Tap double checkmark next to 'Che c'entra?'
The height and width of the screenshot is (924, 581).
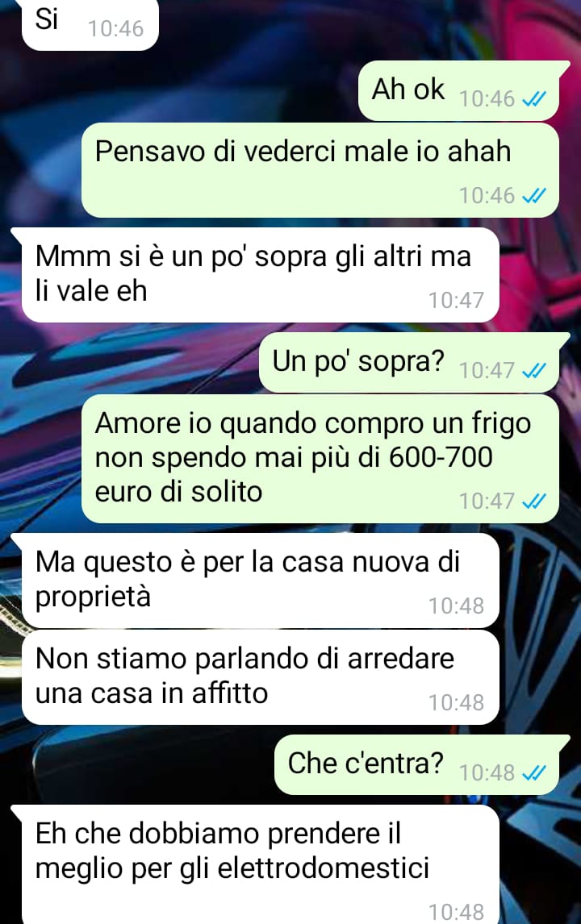(534, 772)
